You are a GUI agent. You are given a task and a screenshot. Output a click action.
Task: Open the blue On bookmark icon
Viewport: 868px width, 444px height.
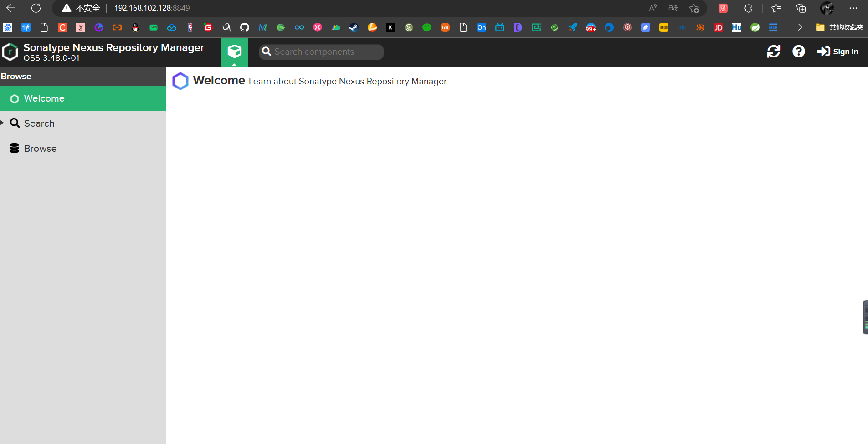482,27
